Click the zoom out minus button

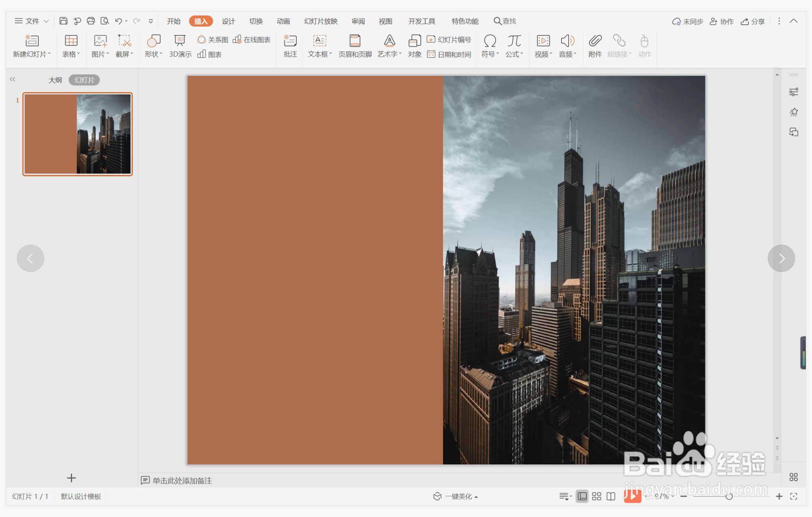tap(683, 496)
